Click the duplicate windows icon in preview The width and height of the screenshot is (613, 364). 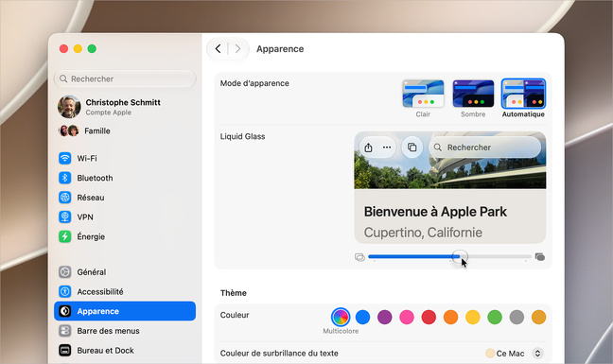pos(412,147)
